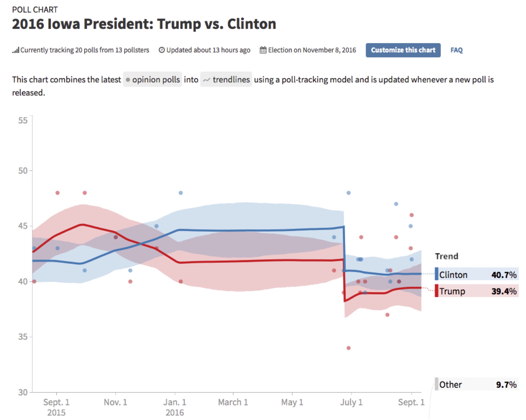Click the trendlines squiggle icon
The height and width of the screenshot is (420, 526).
[x=207, y=80]
